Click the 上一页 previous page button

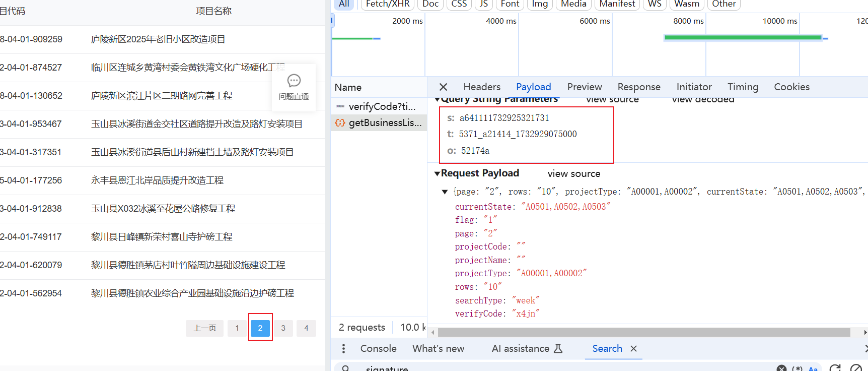[x=204, y=328]
